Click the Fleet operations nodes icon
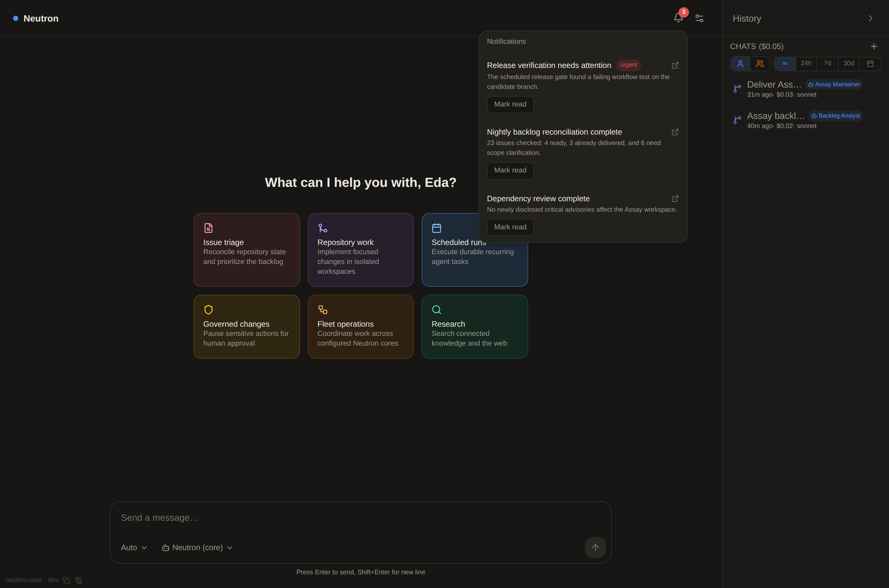The image size is (889, 588). [x=323, y=309]
